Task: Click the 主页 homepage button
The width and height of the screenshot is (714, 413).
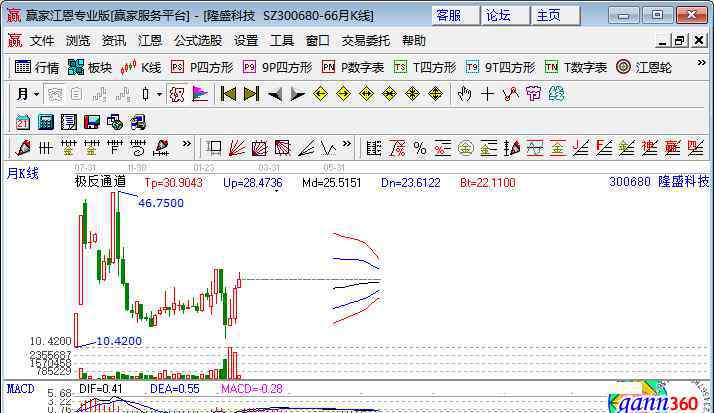Action: [x=555, y=15]
